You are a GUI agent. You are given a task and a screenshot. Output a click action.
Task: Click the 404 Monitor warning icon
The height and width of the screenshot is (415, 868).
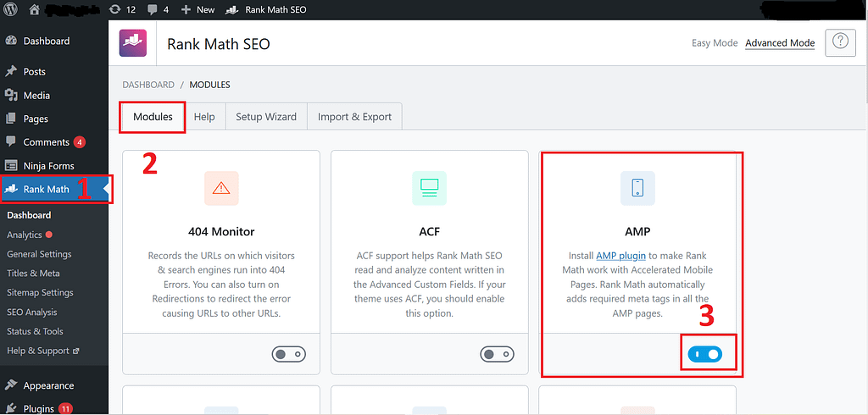pyautogui.click(x=221, y=188)
